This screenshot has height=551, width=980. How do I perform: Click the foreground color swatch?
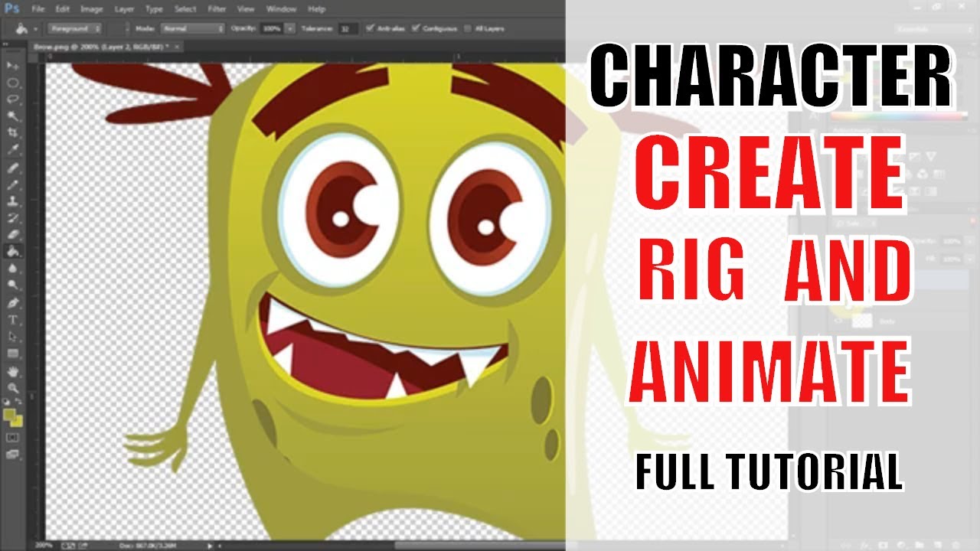point(11,415)
